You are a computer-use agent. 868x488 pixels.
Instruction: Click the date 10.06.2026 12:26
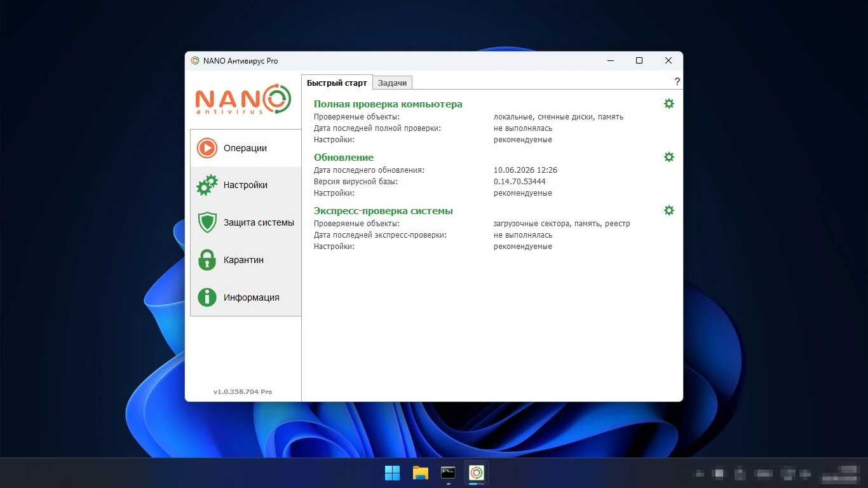pyautogui.click(x=526, y=170)
